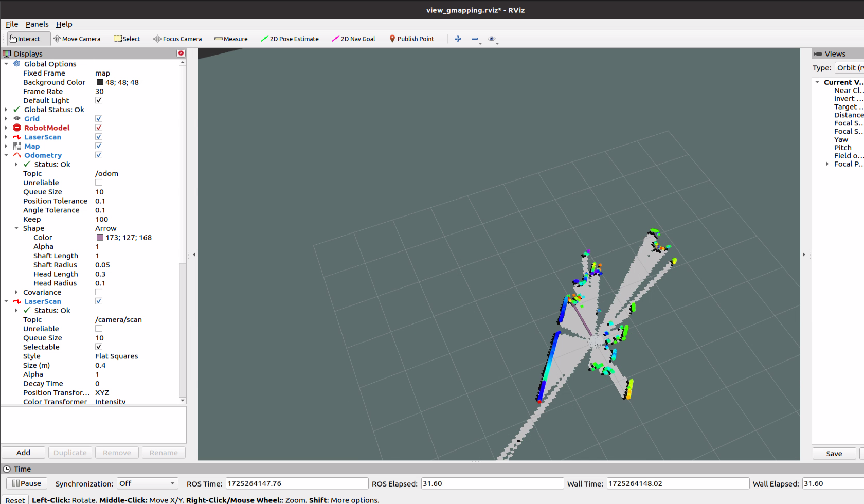The width and height of the screenshot is (864, 504).
Task: Click the Reset button
Action: click(x=15, y=500)
